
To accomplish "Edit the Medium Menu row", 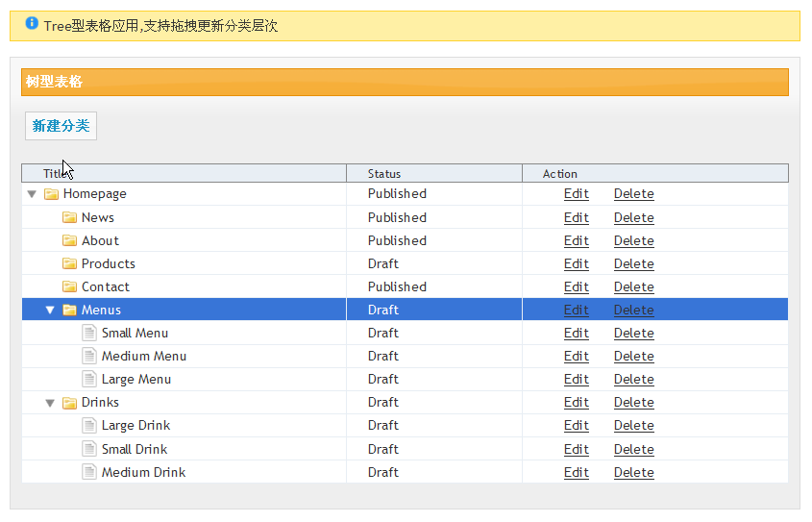I will (577, 357).
